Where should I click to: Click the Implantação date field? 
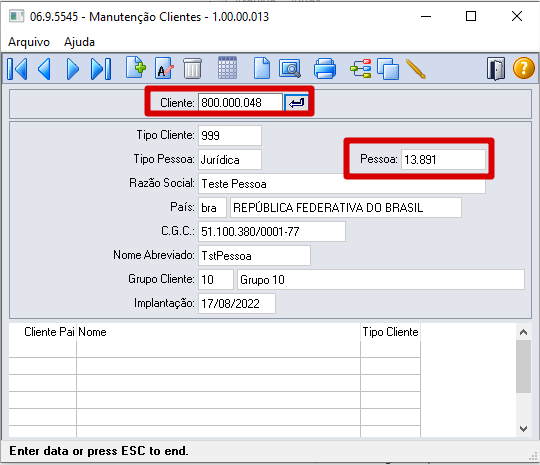coord(237,303)
